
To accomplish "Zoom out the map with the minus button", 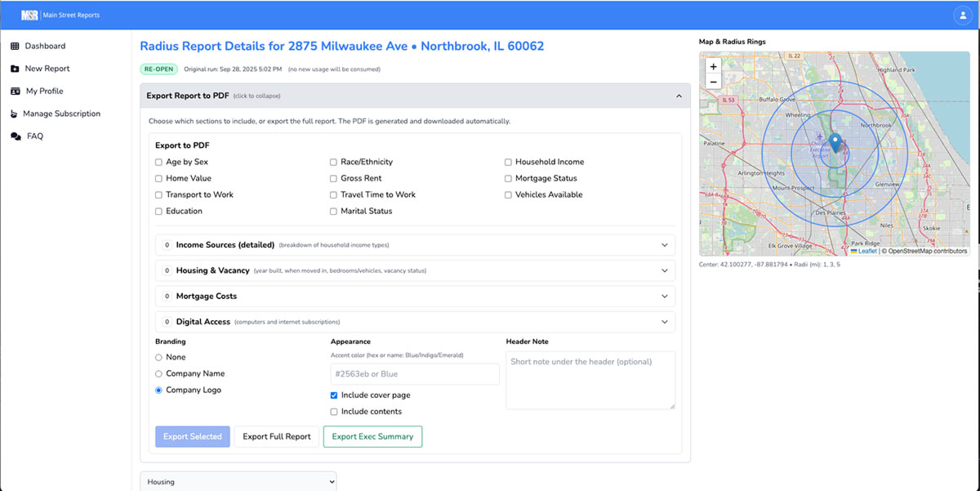I will pos(713,82).
